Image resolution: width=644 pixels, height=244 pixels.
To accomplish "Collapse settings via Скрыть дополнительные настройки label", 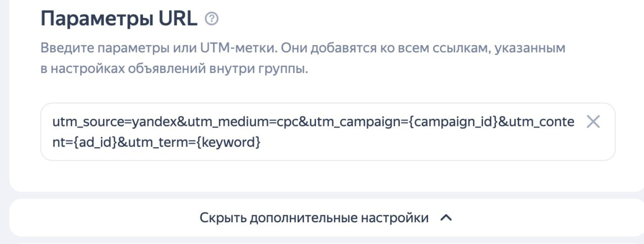I will [x=314, y=218].
